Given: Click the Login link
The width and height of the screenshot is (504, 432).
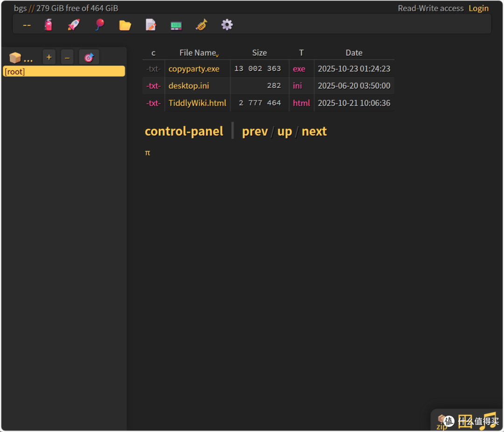Looking at the screenshot, I should pyautogui.click(x=478, y=8).
